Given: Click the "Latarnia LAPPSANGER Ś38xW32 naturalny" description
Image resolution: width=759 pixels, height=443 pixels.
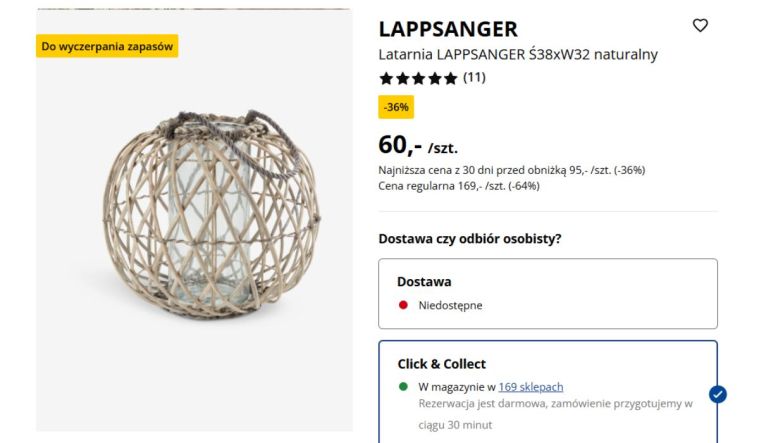Looking at the screenshot, I should click(518, 54).
